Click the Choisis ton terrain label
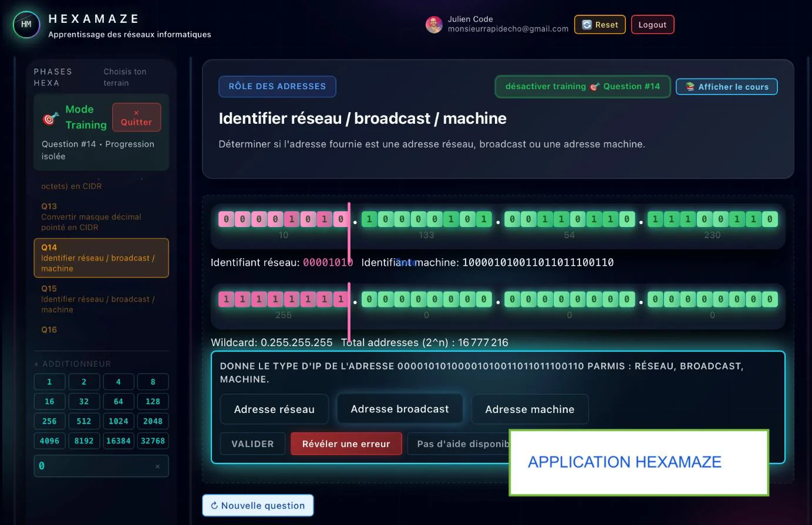The width and height of the screenshot is (812, 525). [x=125, y=77]
